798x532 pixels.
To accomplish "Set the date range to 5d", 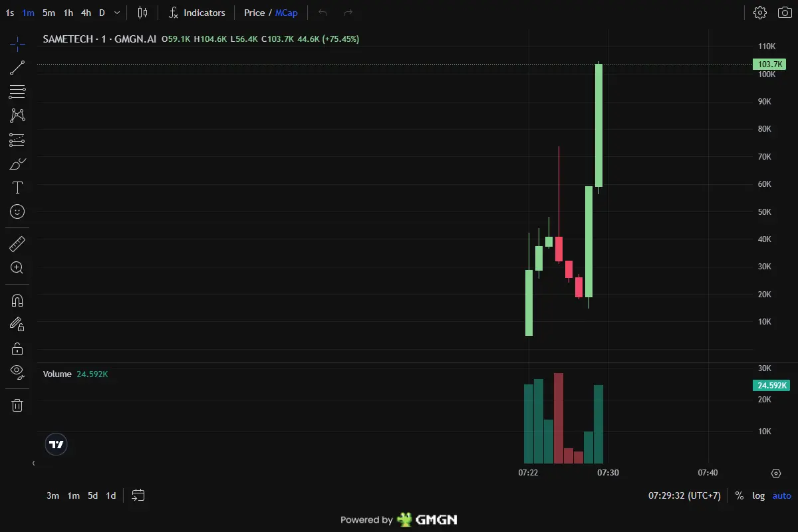I will [93, 495].
